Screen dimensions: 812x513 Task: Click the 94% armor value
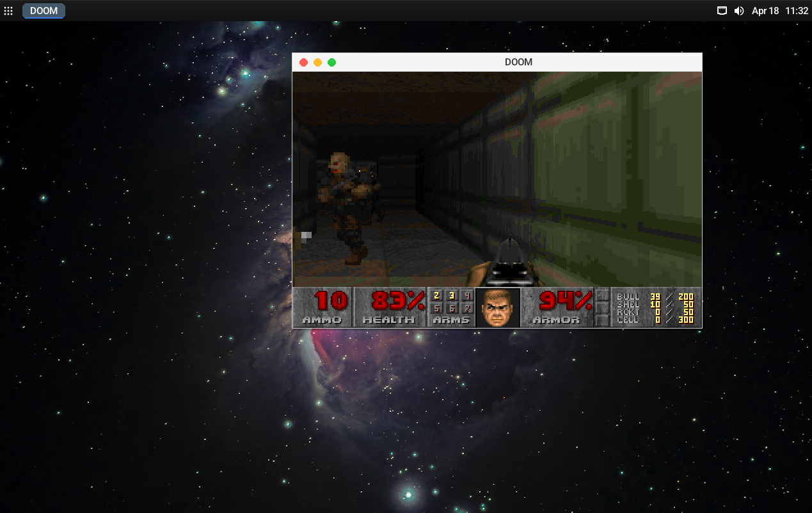[x=566, y=300]
